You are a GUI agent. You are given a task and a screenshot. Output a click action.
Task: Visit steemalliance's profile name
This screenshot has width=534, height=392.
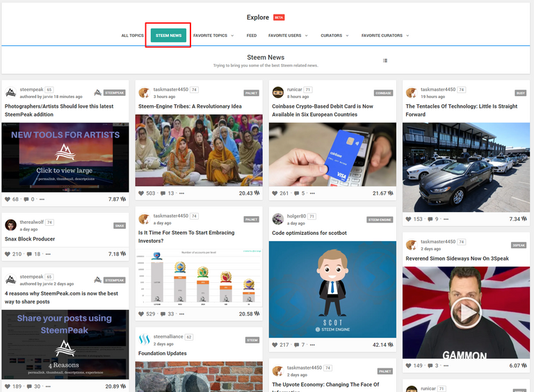point(168,336)
